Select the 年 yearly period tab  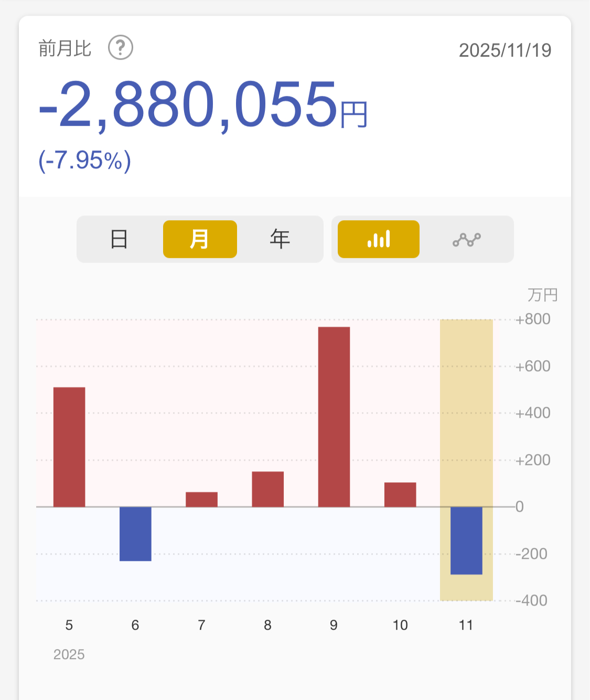click(x=280, y=239)
